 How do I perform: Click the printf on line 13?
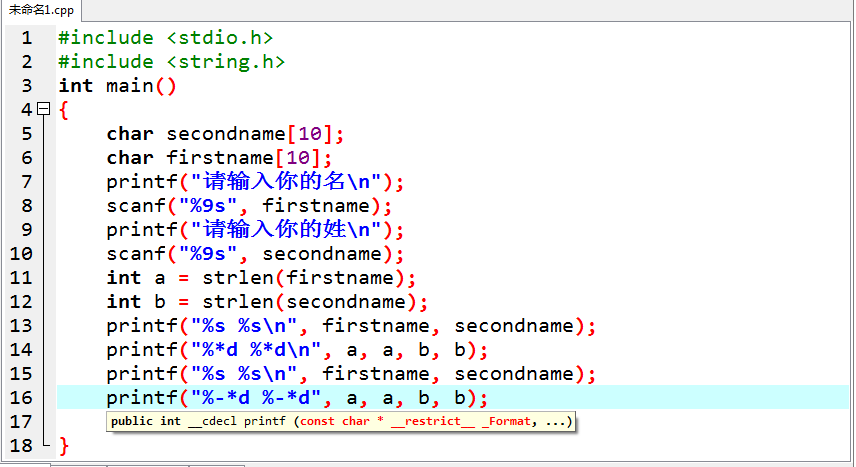tap(351, 326)
